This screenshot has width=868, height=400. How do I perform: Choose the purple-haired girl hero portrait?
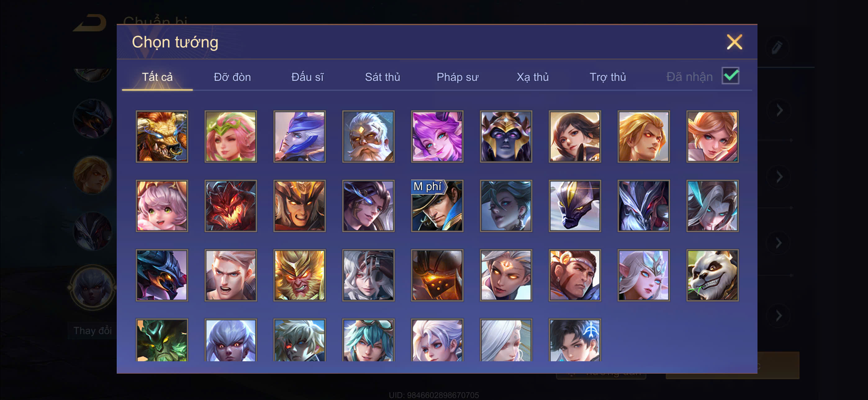click(437, 136)
